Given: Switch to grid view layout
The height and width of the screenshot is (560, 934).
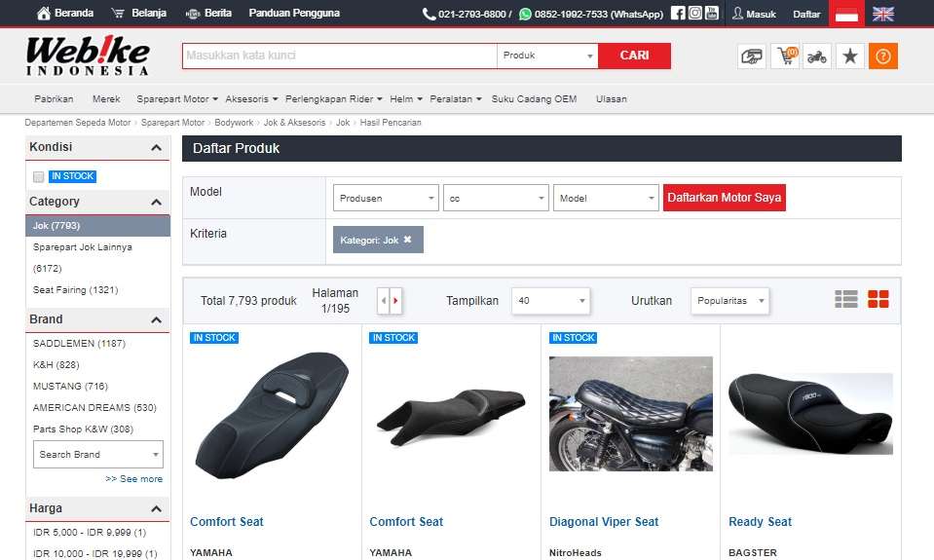Looking at the screenshot, I should click(878, 299).
